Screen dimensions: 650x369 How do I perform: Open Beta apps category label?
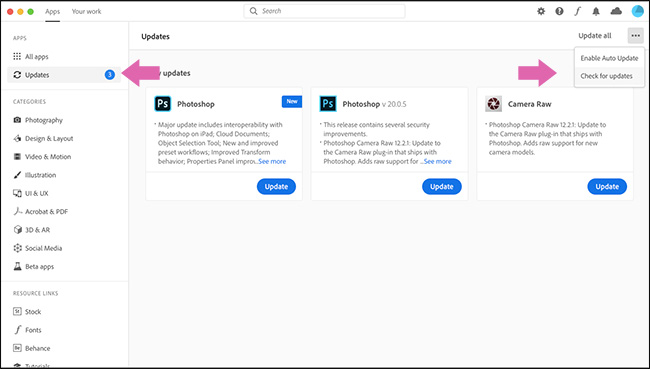[x=39, y=267]
